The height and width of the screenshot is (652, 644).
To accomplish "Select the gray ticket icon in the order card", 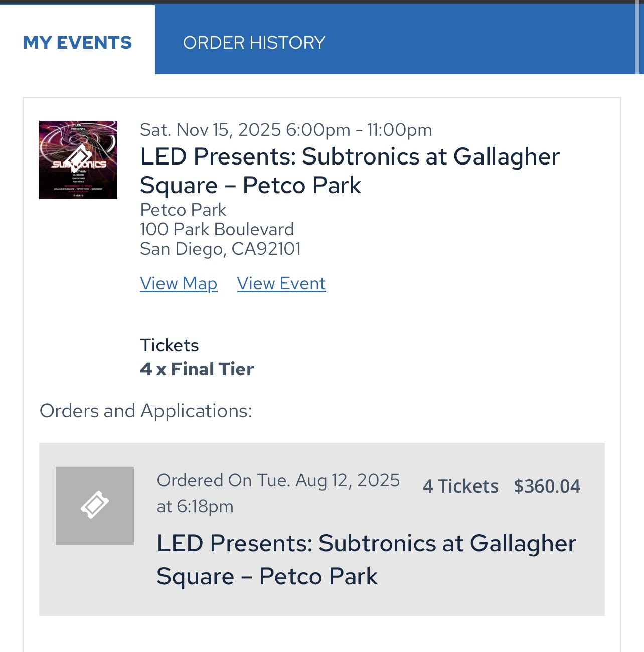I will coord(94,505).
